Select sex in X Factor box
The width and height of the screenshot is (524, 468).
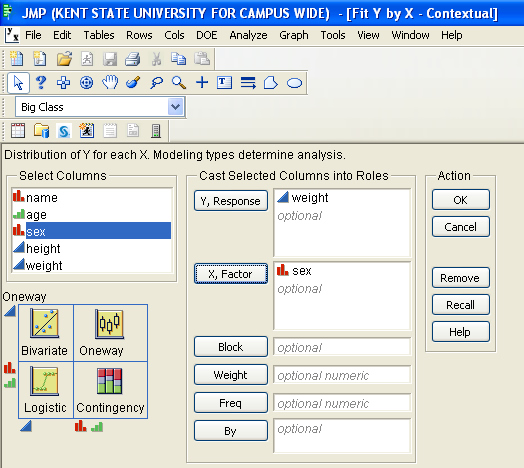[294, 270]
